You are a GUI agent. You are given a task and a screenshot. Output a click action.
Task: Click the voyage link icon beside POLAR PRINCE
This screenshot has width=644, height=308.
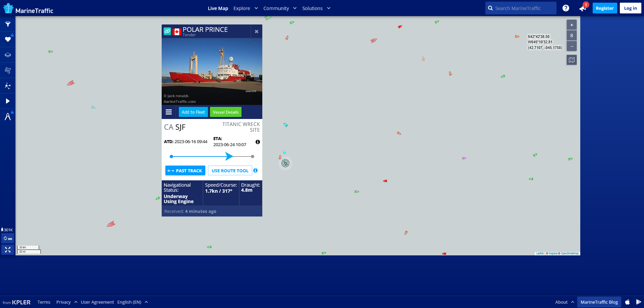click(x=167, y=32)
